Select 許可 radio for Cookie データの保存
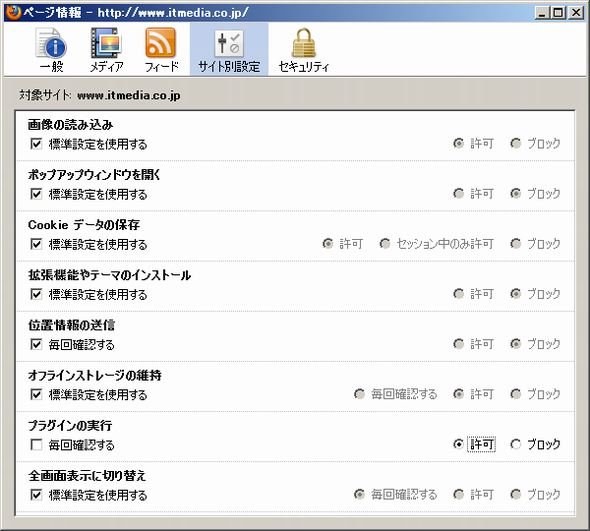The width and height of the screenshot is (590, 531). pos(328,243)
